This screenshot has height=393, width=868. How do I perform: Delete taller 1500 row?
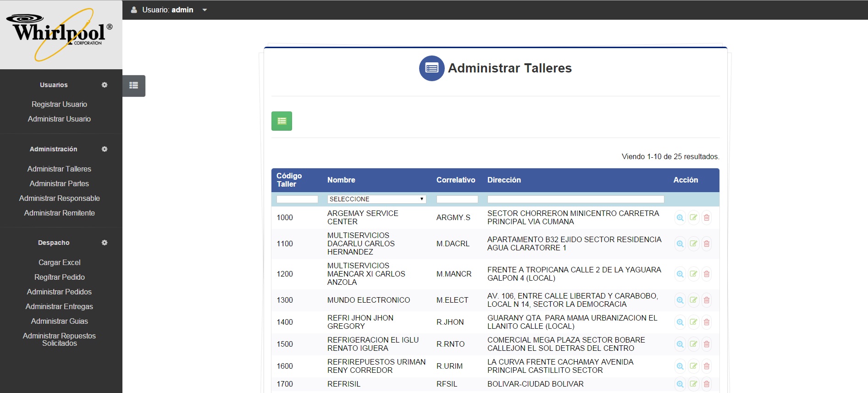click(x=707, y=344)
